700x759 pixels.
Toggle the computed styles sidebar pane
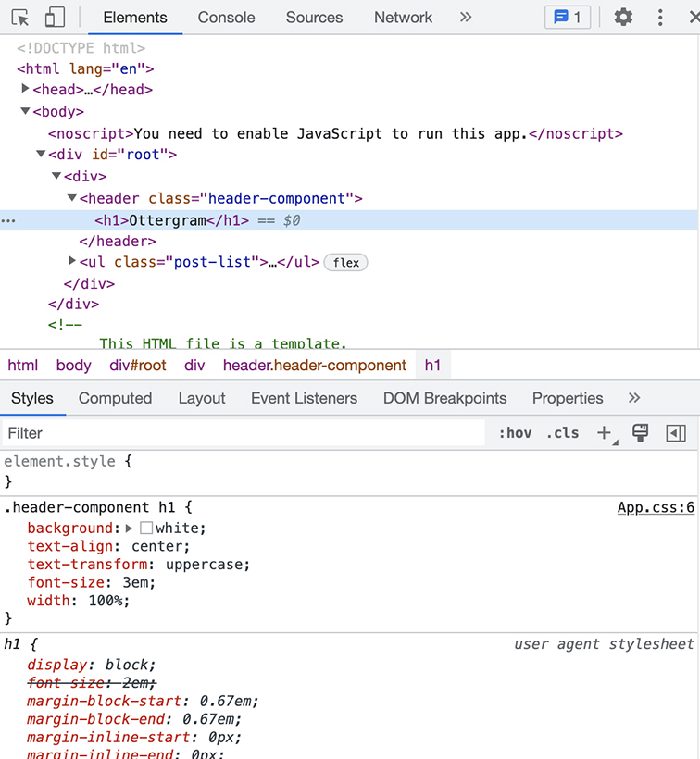coord(676,433)
